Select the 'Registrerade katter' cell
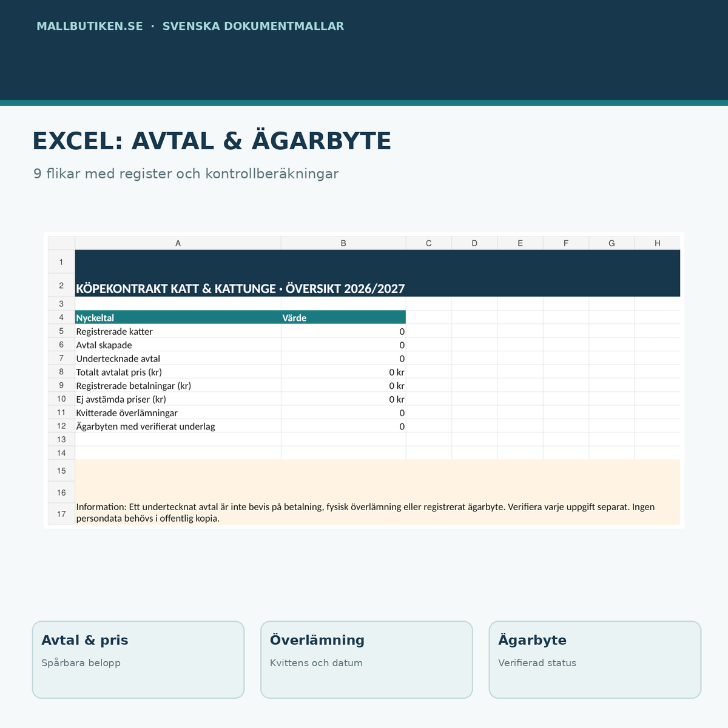Screen dimensions: 728x728 178,331
